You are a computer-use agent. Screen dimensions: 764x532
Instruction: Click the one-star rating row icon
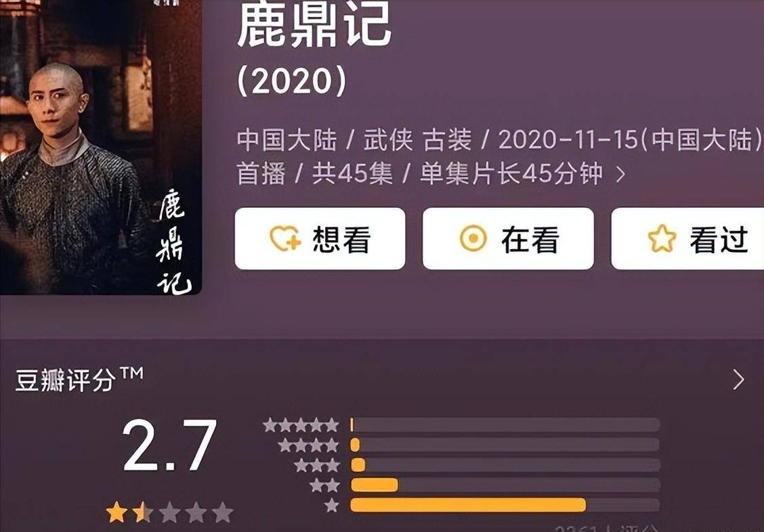click(332, 505)
